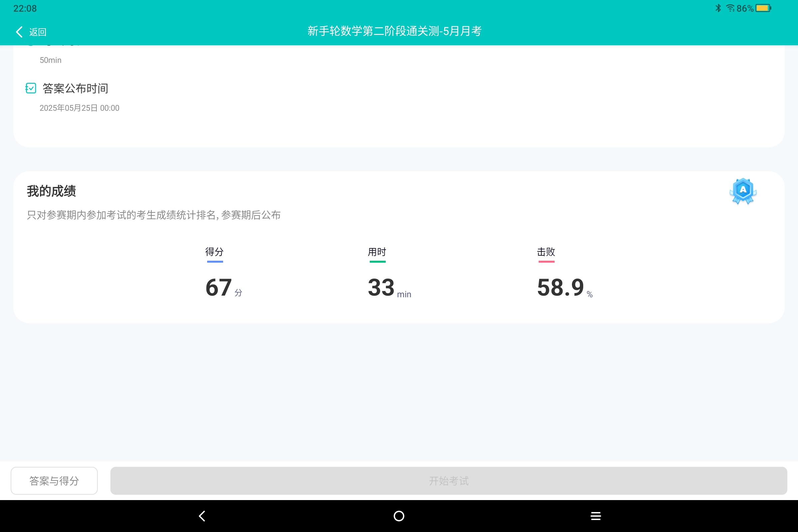
Task: Select the 击败 label
Action: (546, 252)
